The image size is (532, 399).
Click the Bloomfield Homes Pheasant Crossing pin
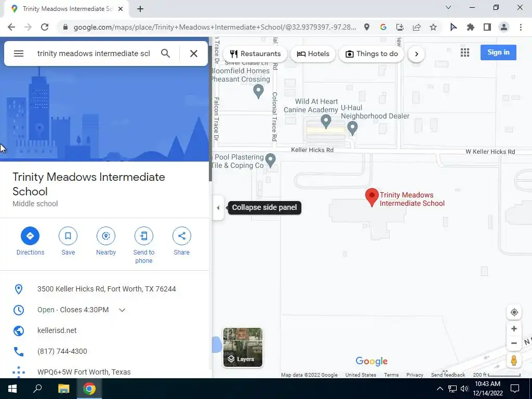click(x=259, y=91)
